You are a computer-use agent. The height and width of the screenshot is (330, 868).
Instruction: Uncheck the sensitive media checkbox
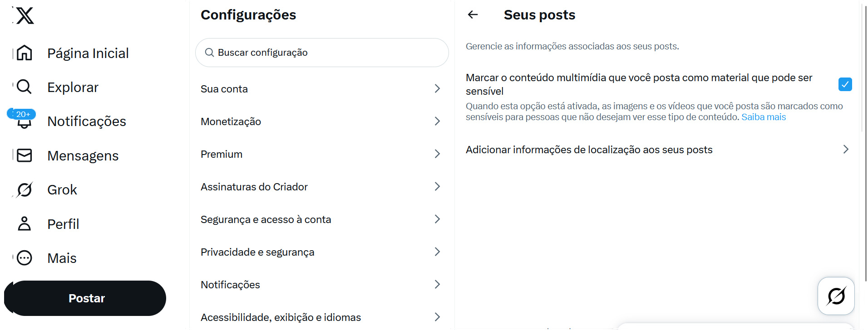pyautogui.click(x=845, y=84)
